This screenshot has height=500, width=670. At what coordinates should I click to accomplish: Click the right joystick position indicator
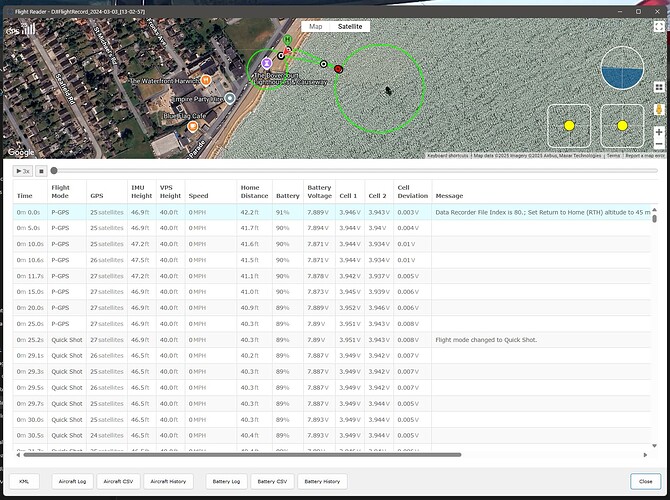pos(622,126)
